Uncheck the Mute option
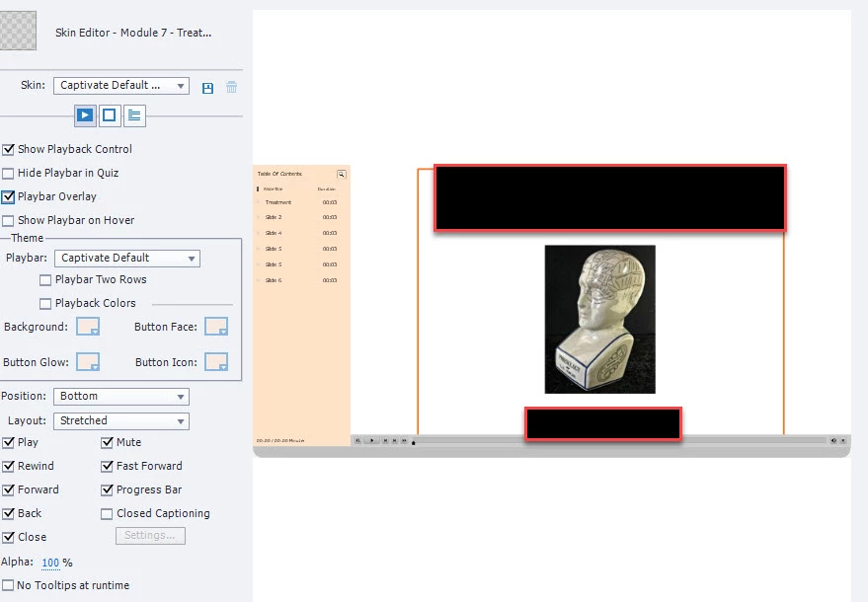 tap(107, 443)
